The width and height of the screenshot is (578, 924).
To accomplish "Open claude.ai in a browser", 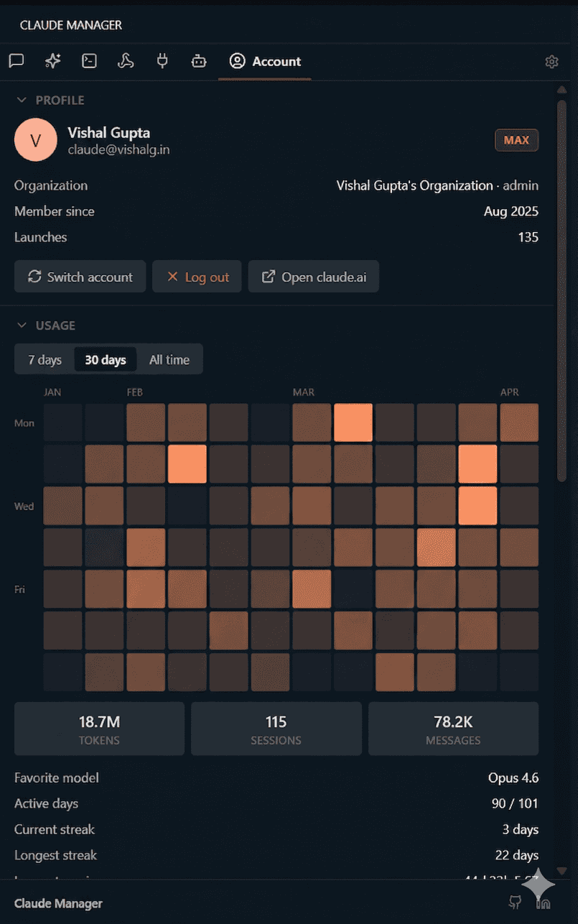I will [x=313, y=276].
